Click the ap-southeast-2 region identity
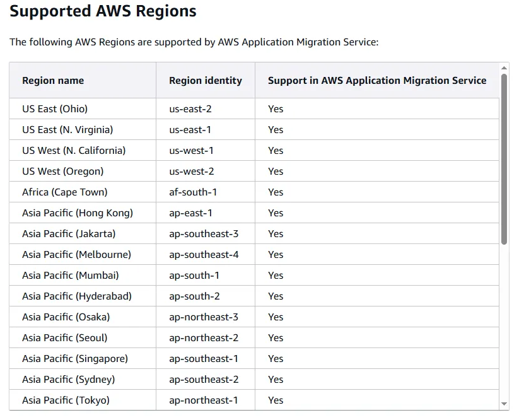Image resolution: width=524 pixels, height=420 pixels. click(x=204, y=379)
